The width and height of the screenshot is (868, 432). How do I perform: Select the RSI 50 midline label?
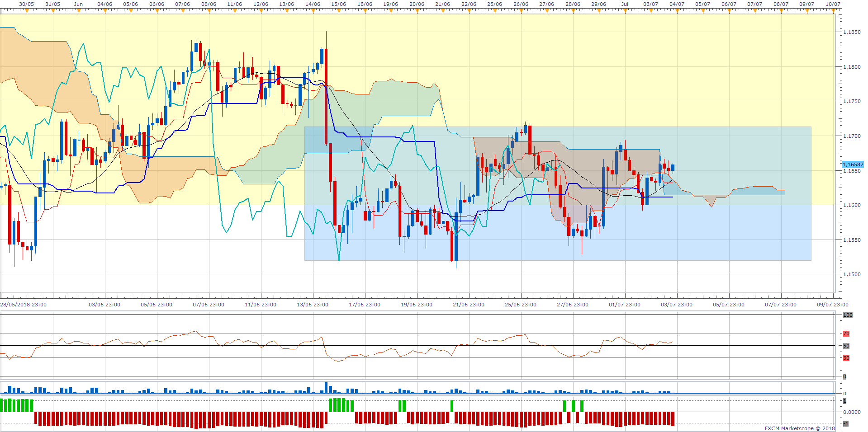pos(846,346)
